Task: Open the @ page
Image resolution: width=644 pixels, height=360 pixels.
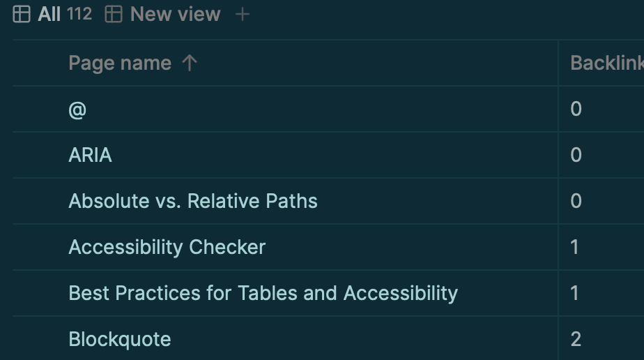Action: pos(77,109)
